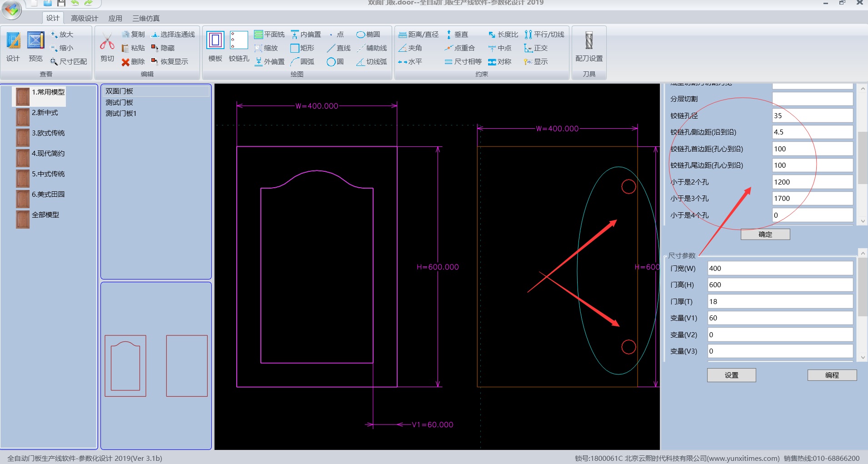868x464 pixels.
Task: Switch to the 高级设计 tab
Action: 84,18
